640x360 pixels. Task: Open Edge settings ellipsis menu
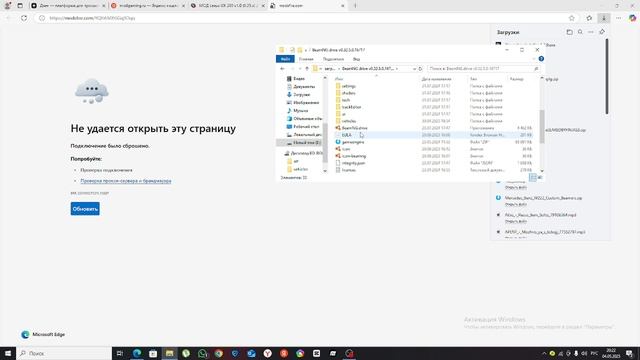(618, 18)
